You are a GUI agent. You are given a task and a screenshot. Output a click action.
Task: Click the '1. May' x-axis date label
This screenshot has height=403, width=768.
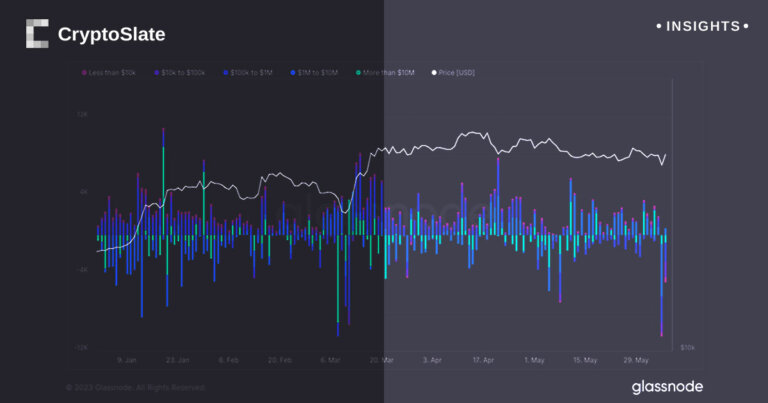[534, 360]
